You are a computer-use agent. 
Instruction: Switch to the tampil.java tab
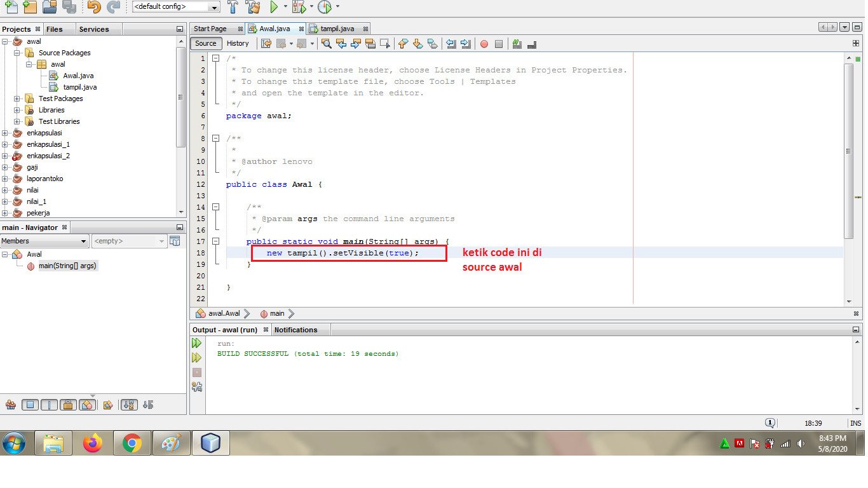(337, 28)
